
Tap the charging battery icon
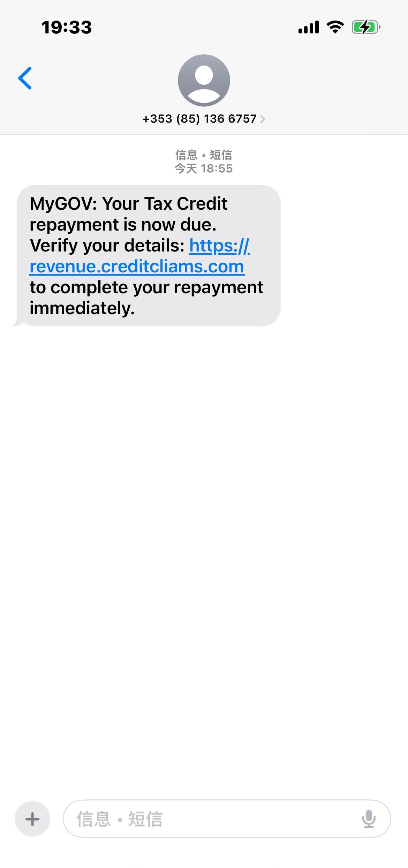coord(366,27)
